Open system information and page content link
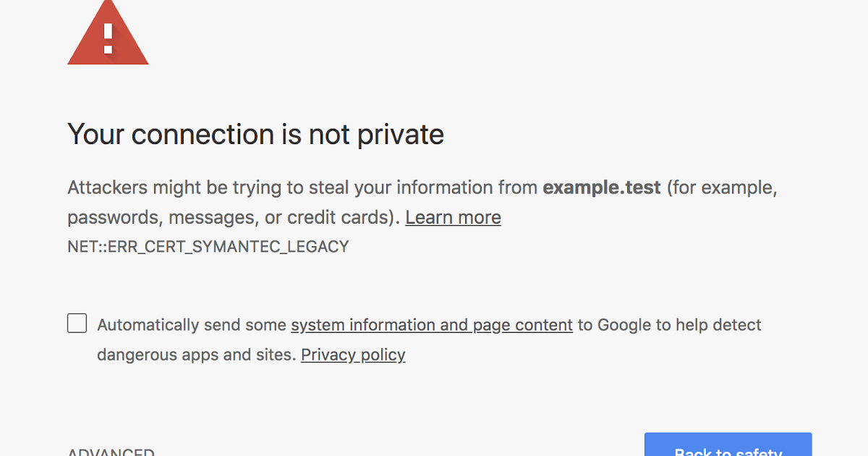Viewport: 868px width, 456px height. 432,325
